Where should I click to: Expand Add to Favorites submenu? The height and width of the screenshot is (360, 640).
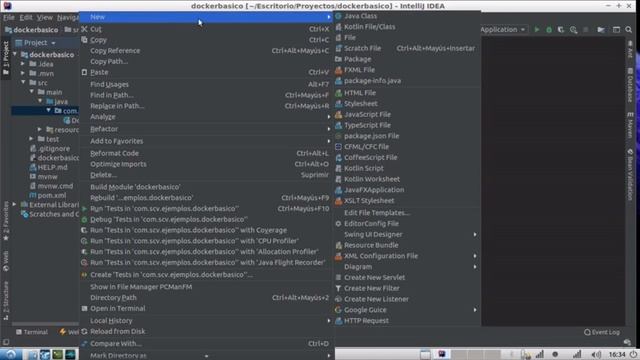(205, 141)
